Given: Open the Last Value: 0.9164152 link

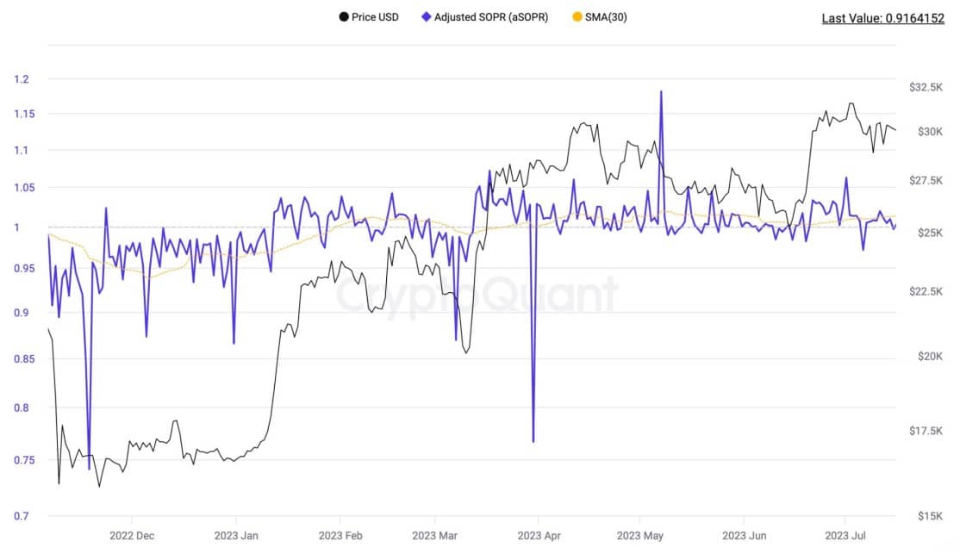Looking at the screenshot, I should (x=882, y=18).
